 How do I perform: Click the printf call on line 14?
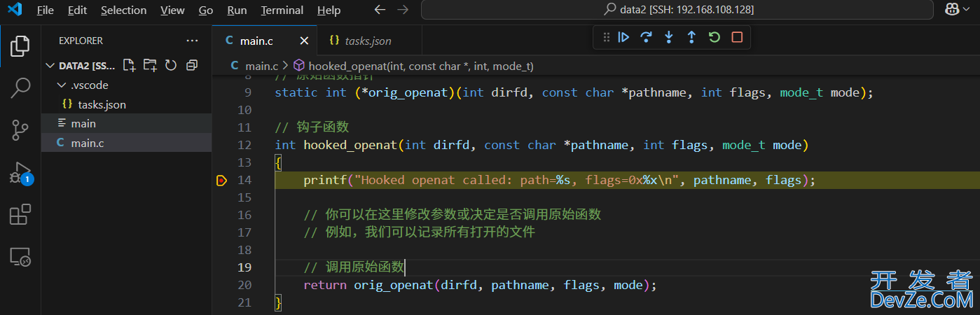click(325, 180)
